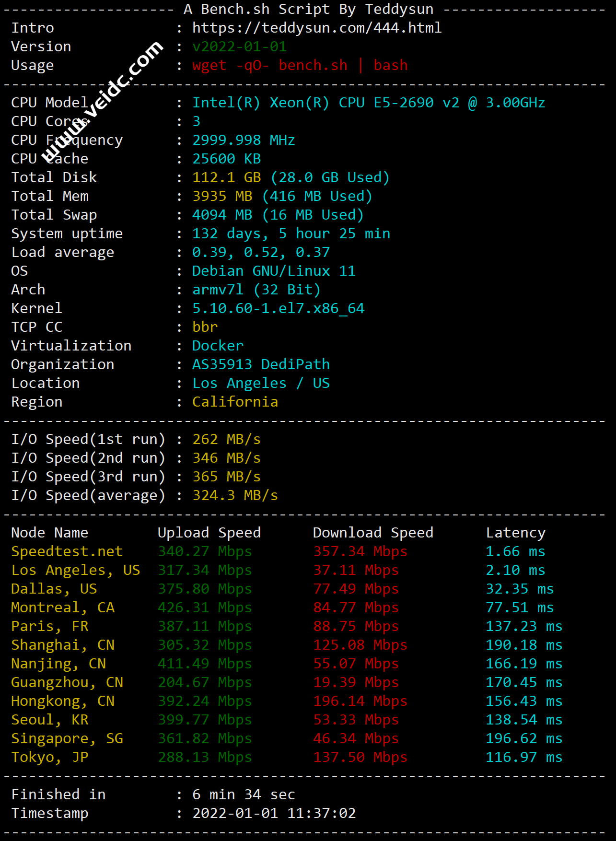Click the TCP CC value bbr
The height and width of the screenshot is (841, 616).
[x=205, y=327]
